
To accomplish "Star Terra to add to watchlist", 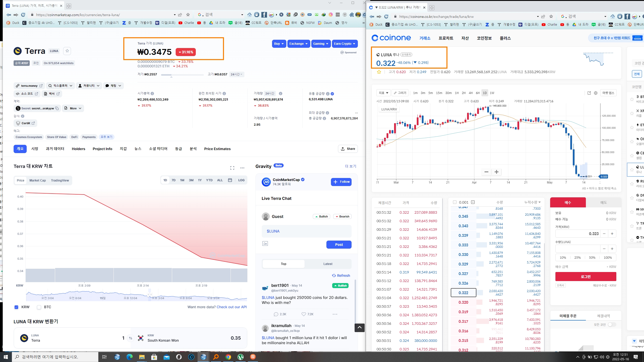I will [67, 51].
